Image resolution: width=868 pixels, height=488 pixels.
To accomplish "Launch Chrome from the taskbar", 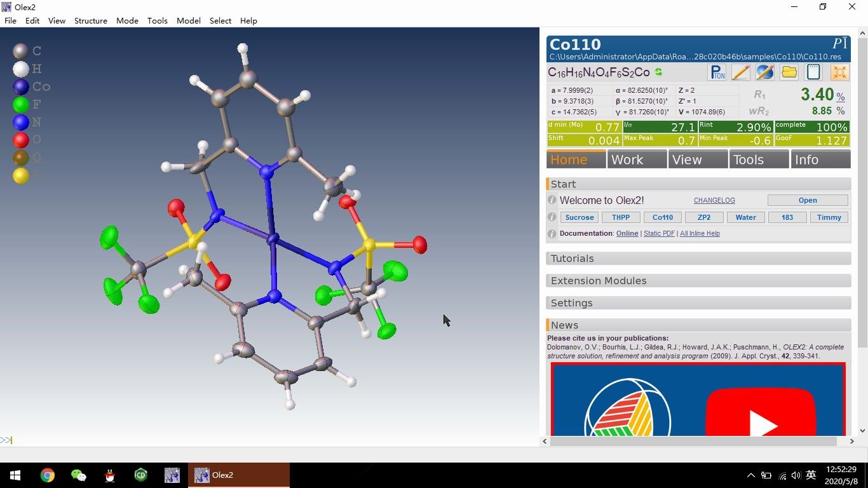I will point(47,475).
